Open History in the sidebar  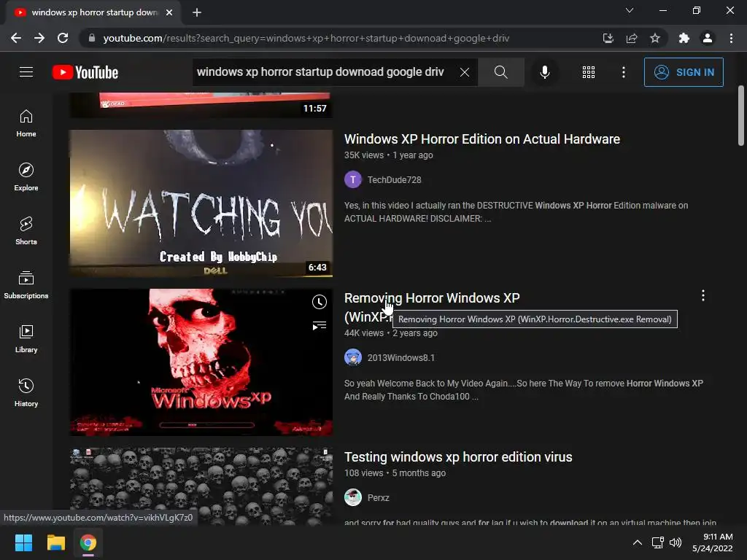26,393
